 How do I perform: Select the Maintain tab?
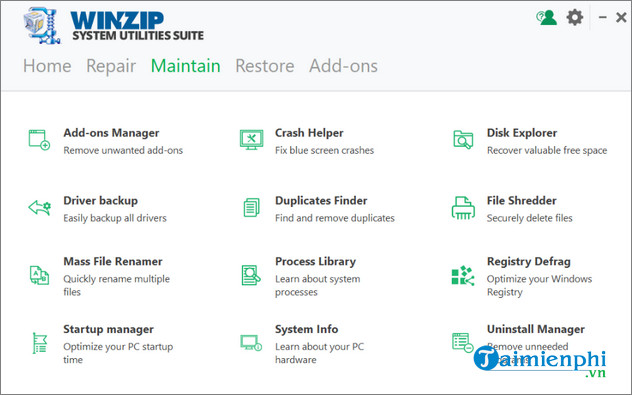coord(186,66)
